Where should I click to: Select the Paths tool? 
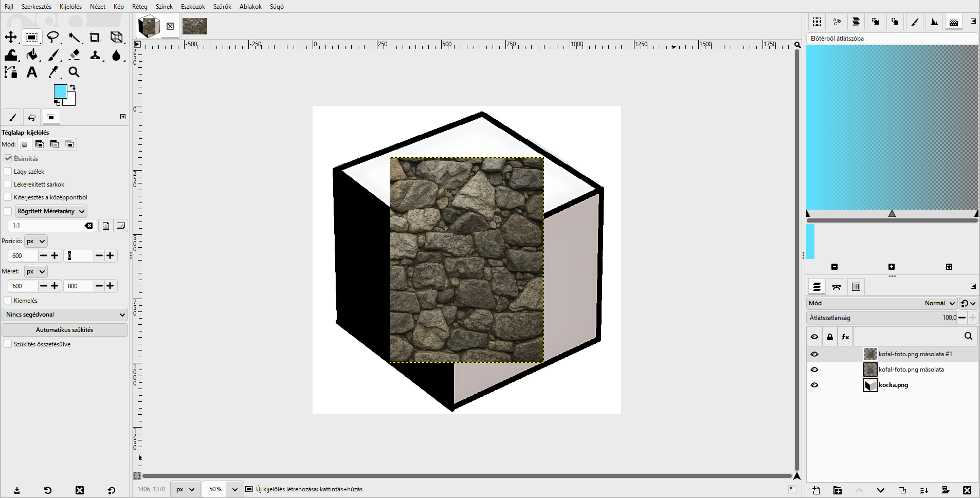click(x=11, y=72)
